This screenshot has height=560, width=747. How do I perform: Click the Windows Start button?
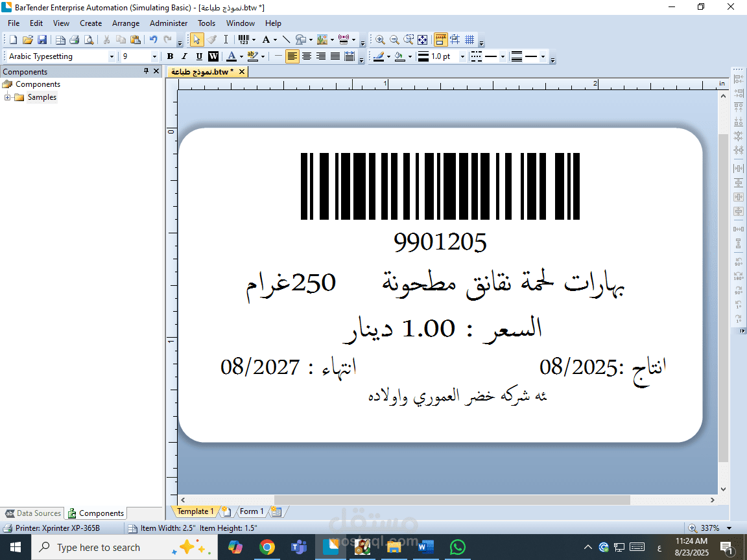pyautogui.click(x=16, y=547)
